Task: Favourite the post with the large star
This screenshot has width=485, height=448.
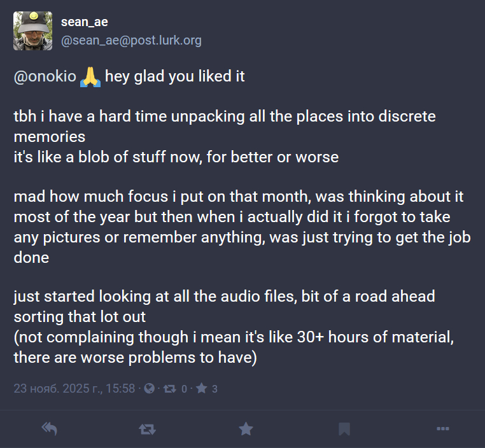Action: point(246,430)
